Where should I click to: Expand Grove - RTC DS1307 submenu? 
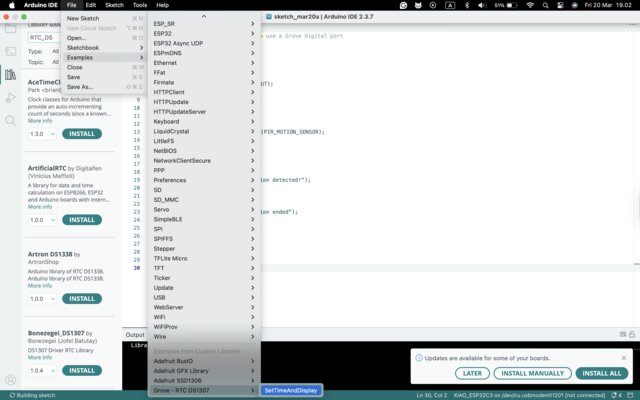click(x=204, y=391)
